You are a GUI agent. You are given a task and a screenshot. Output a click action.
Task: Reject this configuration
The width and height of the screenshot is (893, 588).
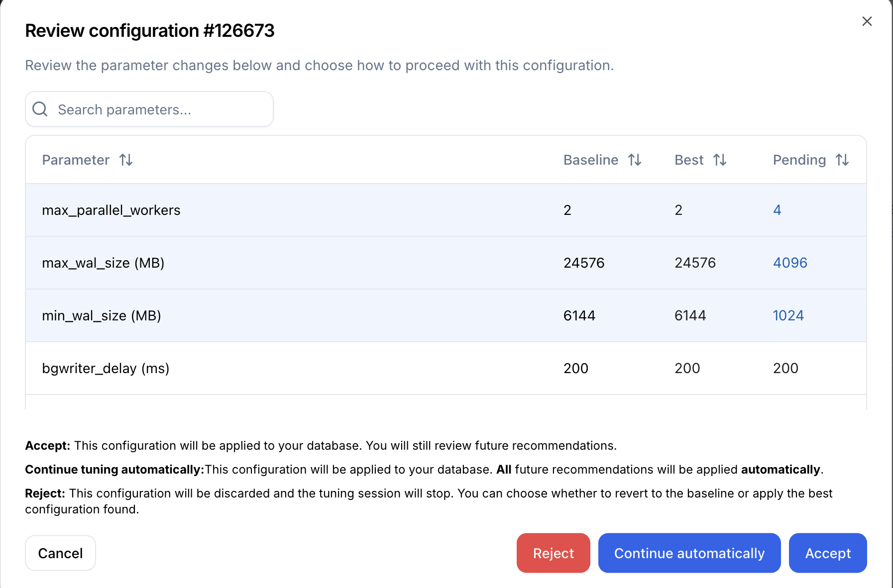click(553, 553)
